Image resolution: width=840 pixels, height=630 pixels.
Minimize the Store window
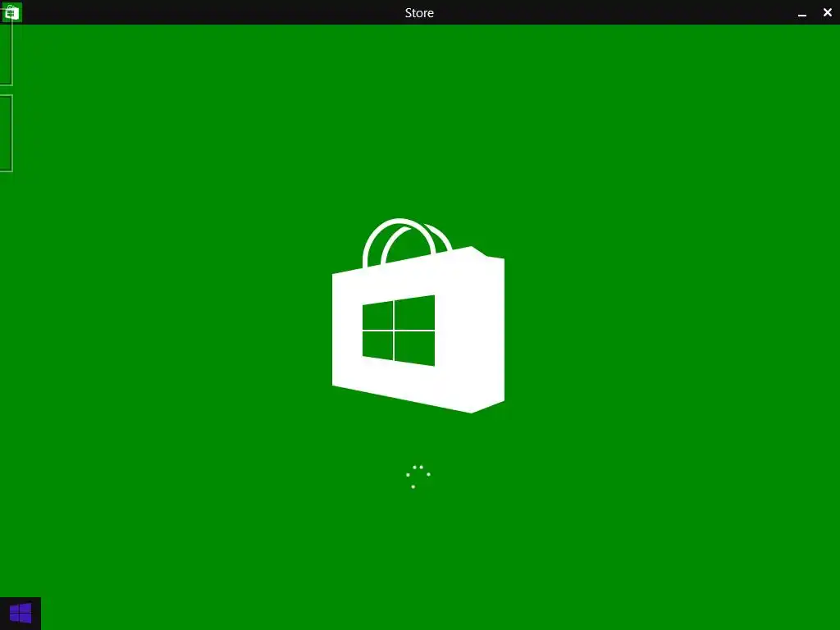(x=802, y=13)
